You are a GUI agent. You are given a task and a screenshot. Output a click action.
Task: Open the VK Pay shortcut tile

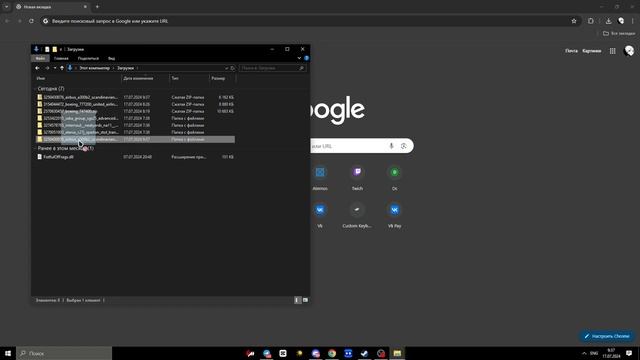pyautogui.click(x=394, y=216)
